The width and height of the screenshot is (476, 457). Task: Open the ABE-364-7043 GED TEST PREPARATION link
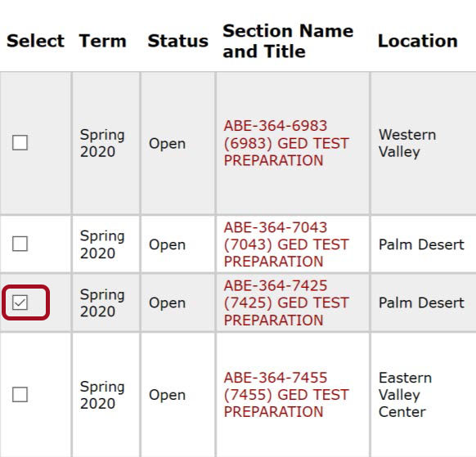286,244
